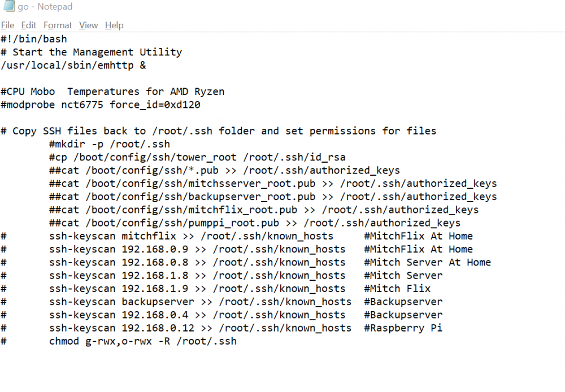Viewport: 565px width, 392px height.
Task: Click the 'ssh-keyscan mitchflix' line
Action: (x=192, y=236)
